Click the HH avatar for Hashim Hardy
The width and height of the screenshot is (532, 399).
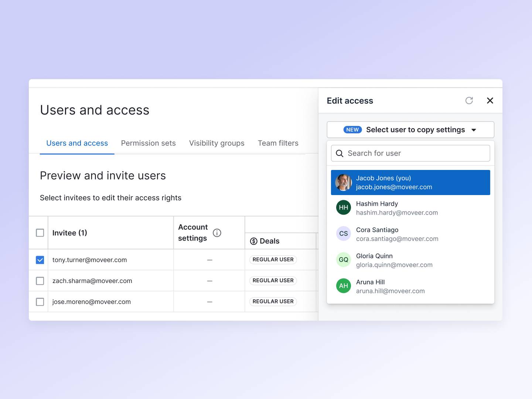344,208
